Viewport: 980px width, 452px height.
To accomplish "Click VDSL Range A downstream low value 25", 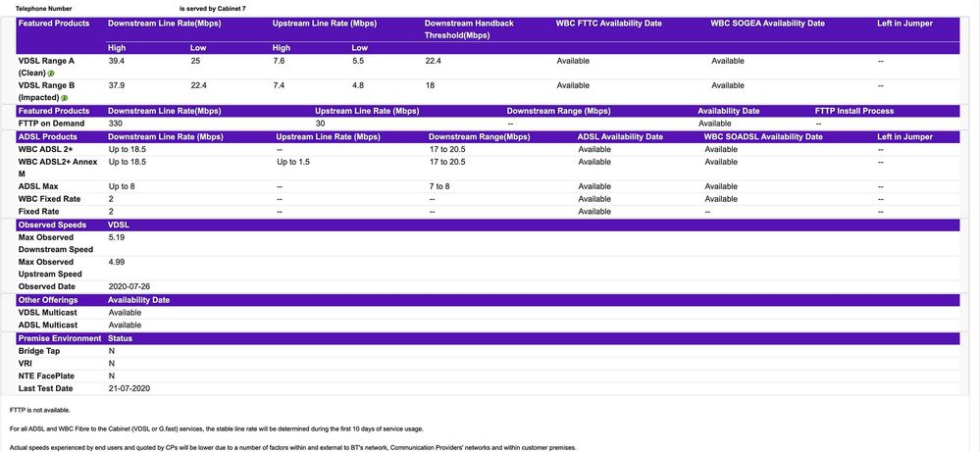I will (x=195, y=61).
